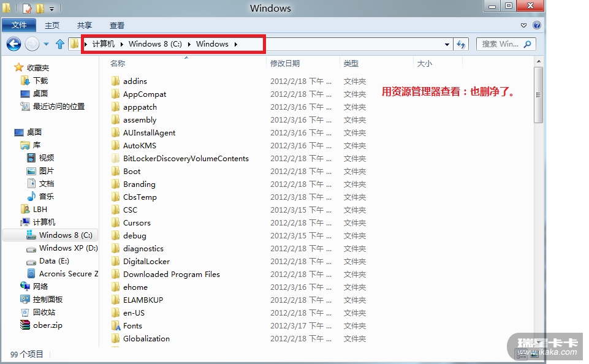Sort by the 类型 column header
Screen dimensions: 589x364
[x=351, y=64]
